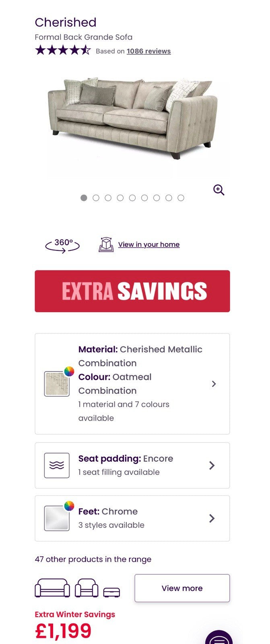The height and width of the screenshot is (644, 270).
Task: Select the armchair range icon
Action: 87,588
